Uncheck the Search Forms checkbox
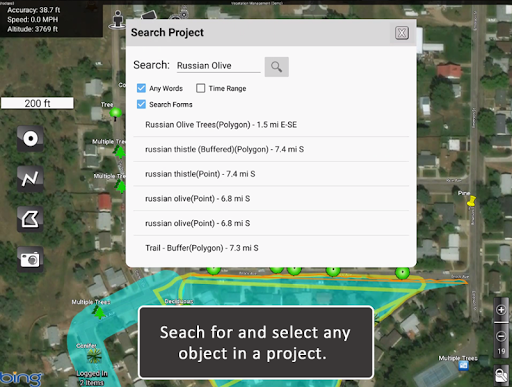This screenshot has width=512, height=387. pyautogui.click(x=141, y=104)
